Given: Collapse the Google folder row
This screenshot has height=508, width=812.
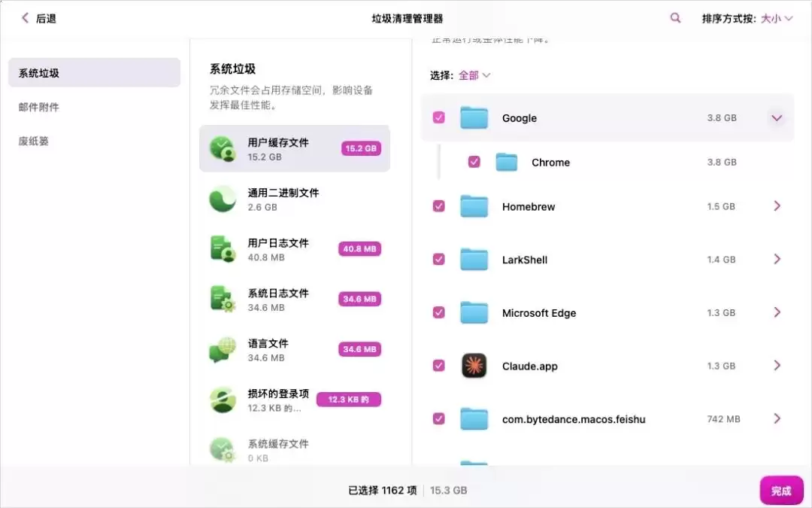Looking at the screenshot, I should pos(777,118).
